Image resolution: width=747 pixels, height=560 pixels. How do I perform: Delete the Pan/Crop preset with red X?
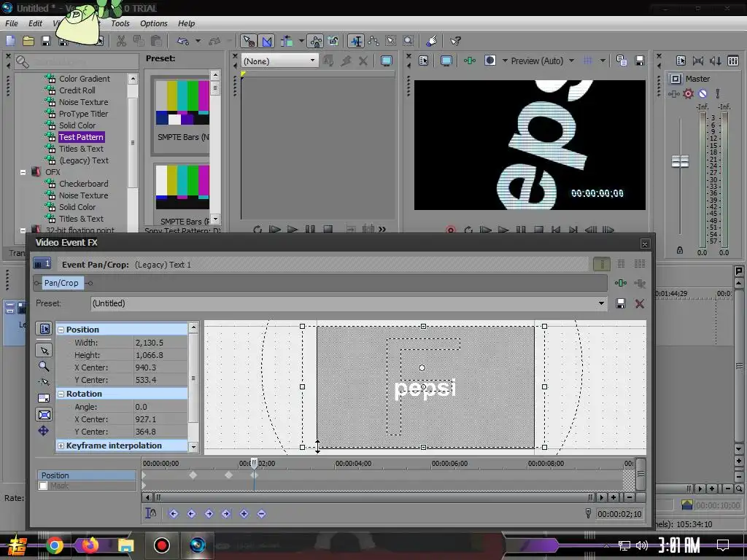tap(639, 303)
